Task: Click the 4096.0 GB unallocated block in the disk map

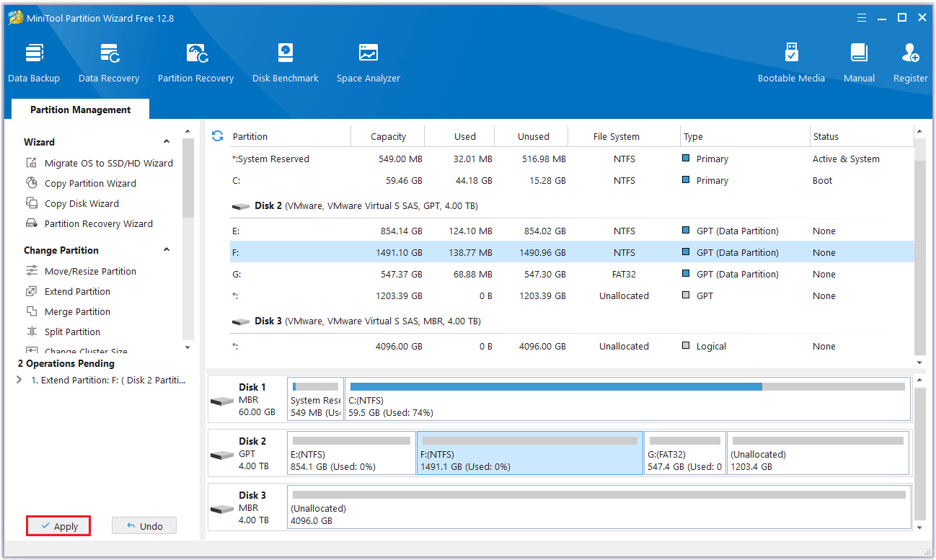Action: 599,507
